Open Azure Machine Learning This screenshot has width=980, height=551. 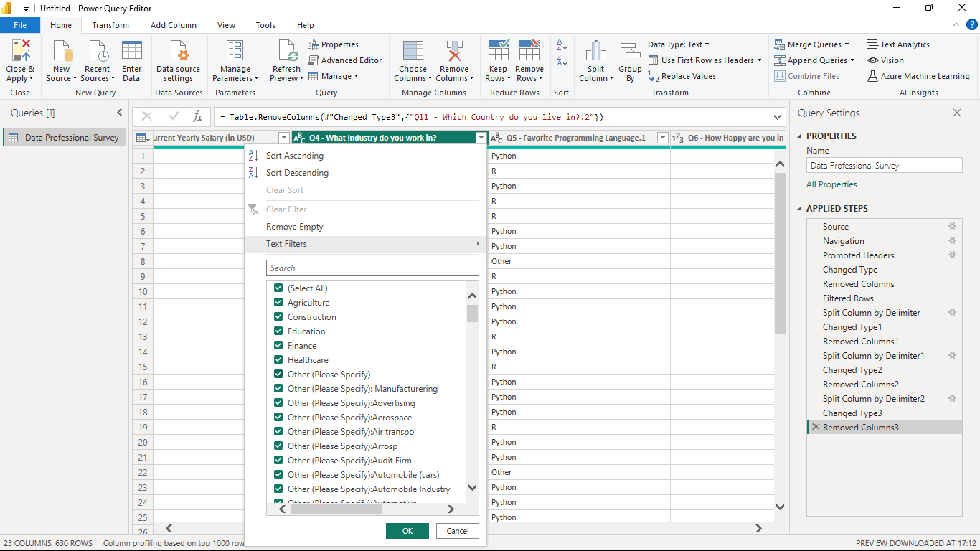(918, 76)
